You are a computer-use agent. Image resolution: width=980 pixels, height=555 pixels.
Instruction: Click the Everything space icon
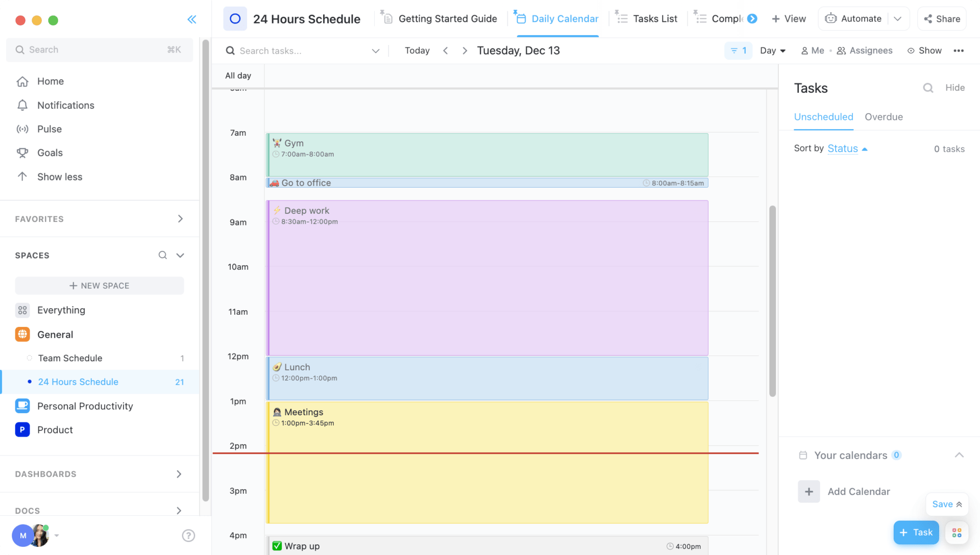(22, 310)
